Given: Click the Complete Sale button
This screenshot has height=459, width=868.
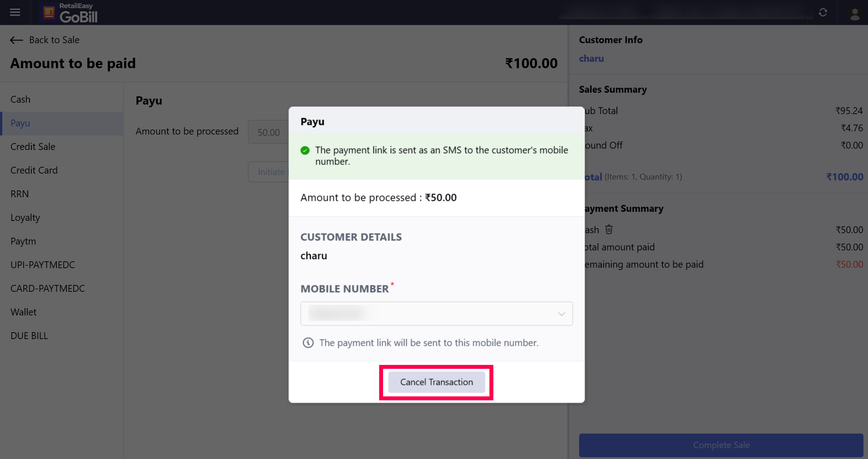Looking at the screenshot, I should (721, 445).
